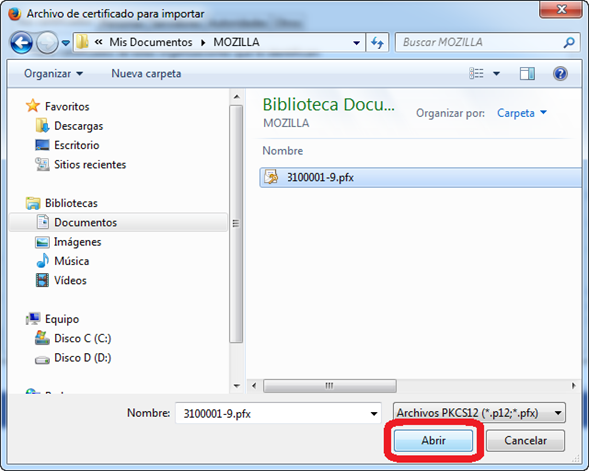Click the Abrir button
589x471 pixels.
[x=433, y=440]
